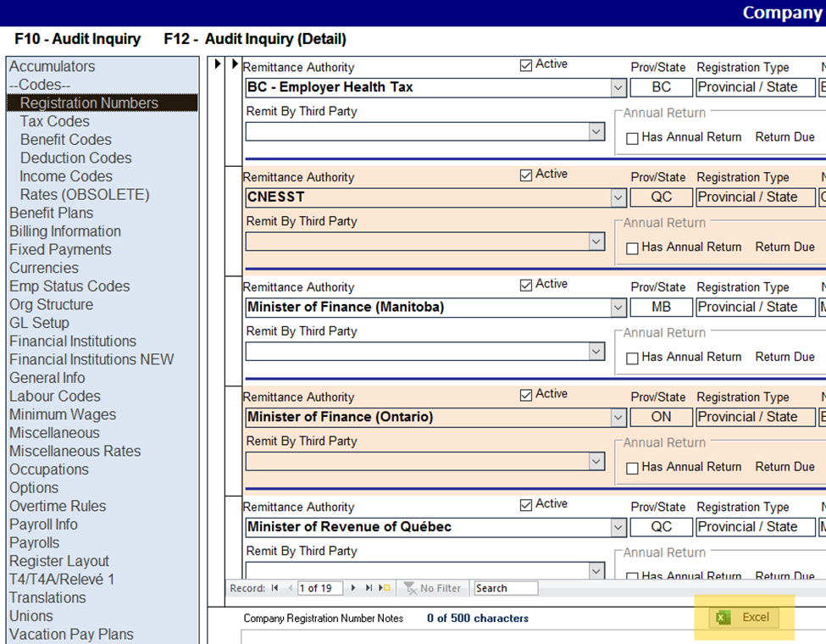Jump to last record in navigator
Image resolution: width=826 pixels, height=644 pixels.
pyautogui.click(x=369, y=588)
